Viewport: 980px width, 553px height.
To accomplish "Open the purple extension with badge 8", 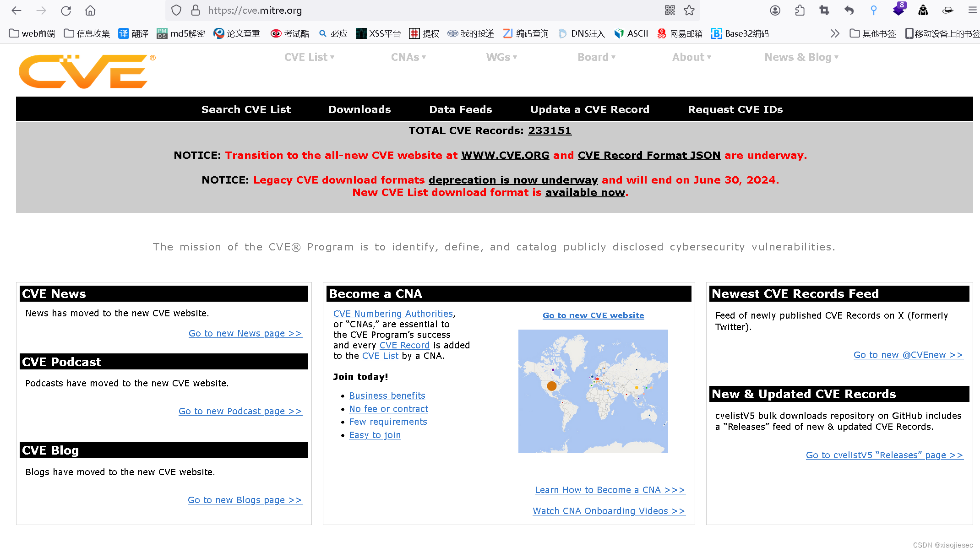I will 899,10.
